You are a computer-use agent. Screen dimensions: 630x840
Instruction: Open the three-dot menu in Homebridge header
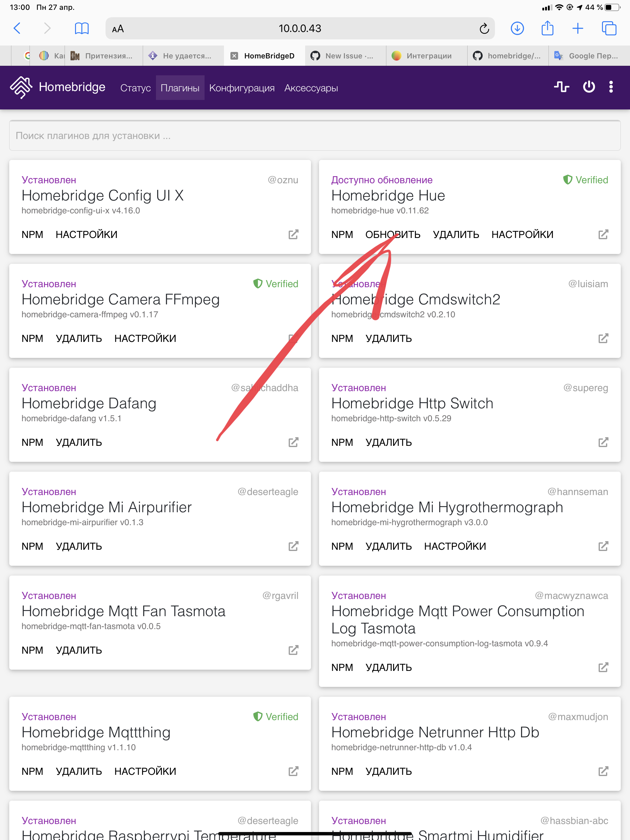coord(611,87)
